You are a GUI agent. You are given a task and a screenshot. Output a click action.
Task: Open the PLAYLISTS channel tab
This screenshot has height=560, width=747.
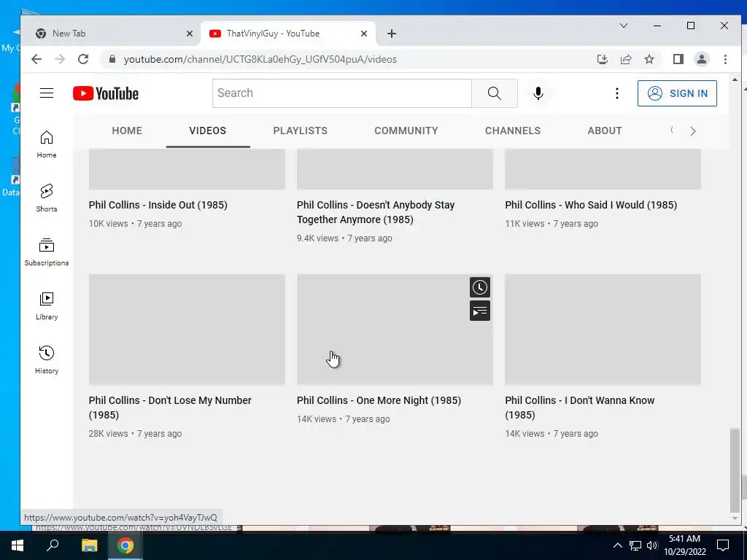coord(300,131)
